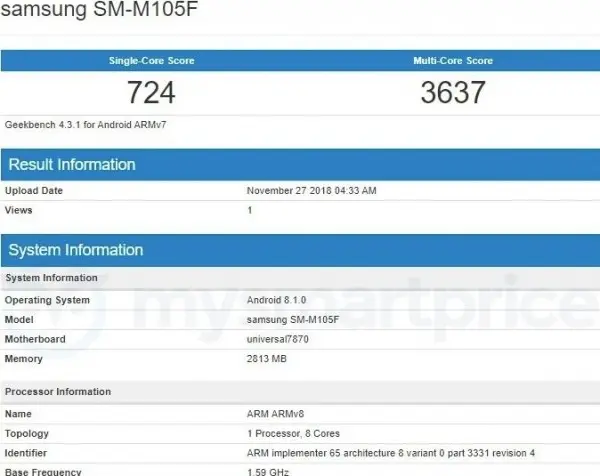Screen dimensions: 600x476
Task: Select the Multi-Core Score header
Action: click(453, 61)
